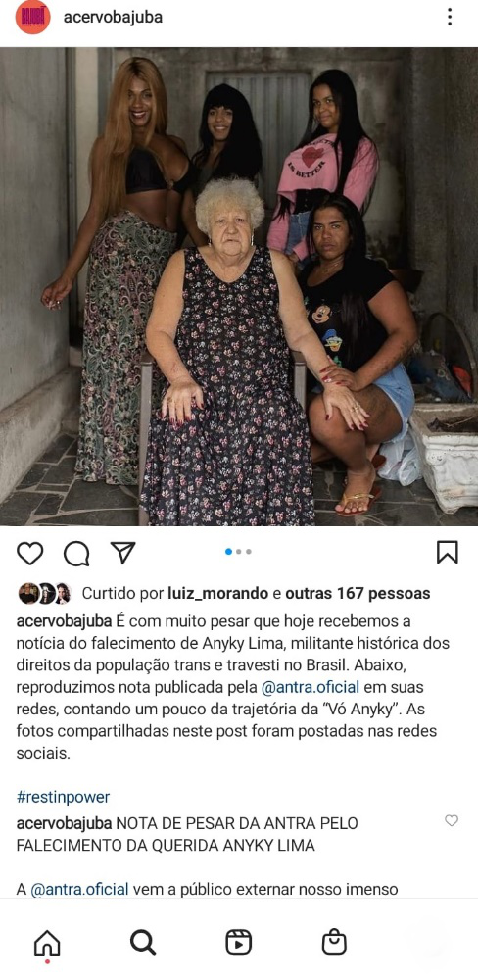Tap the acervobajuba profile avatar

coord(32,17)
